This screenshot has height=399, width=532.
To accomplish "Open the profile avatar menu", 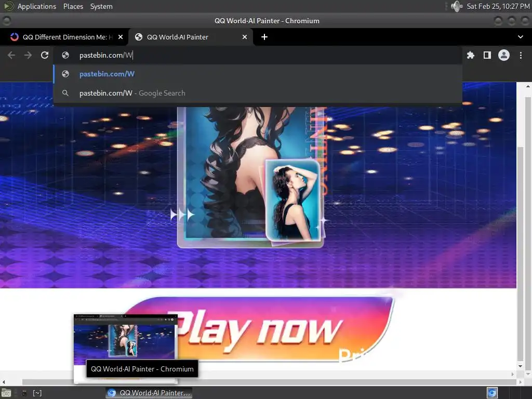I will (x=503, y=55).
